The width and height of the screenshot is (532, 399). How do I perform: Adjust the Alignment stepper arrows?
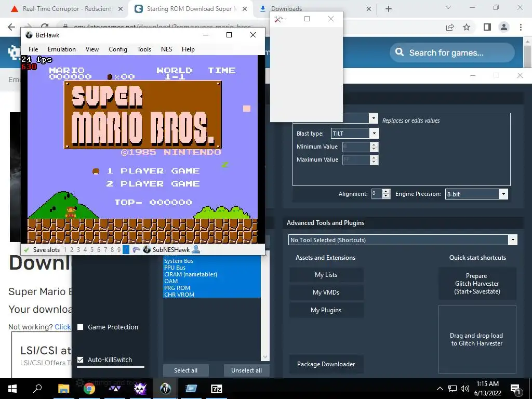point(386,194)
